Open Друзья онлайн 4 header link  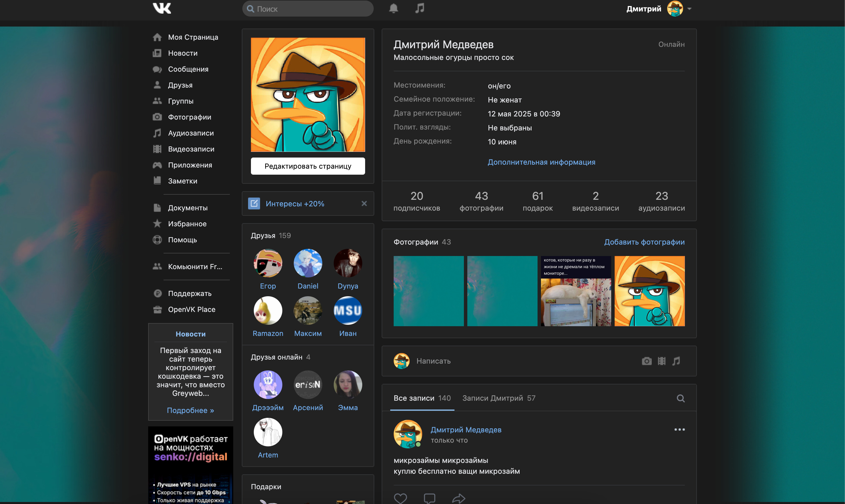(x=281, y=357)
